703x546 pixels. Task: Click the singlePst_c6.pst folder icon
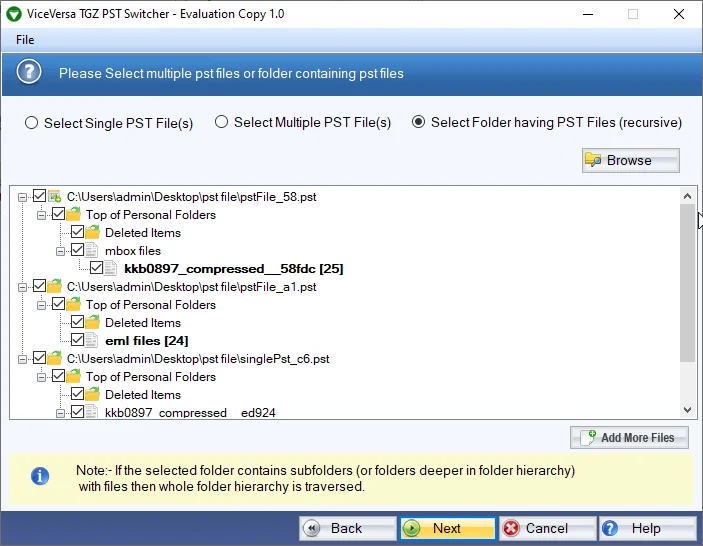(x=54, y=358)
